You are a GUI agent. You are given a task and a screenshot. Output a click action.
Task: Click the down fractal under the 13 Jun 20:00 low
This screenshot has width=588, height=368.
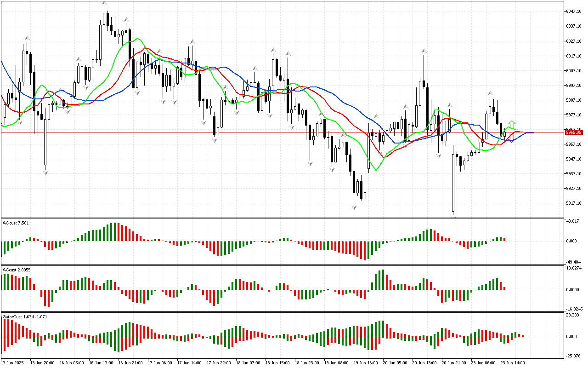[x=45, y=173]
